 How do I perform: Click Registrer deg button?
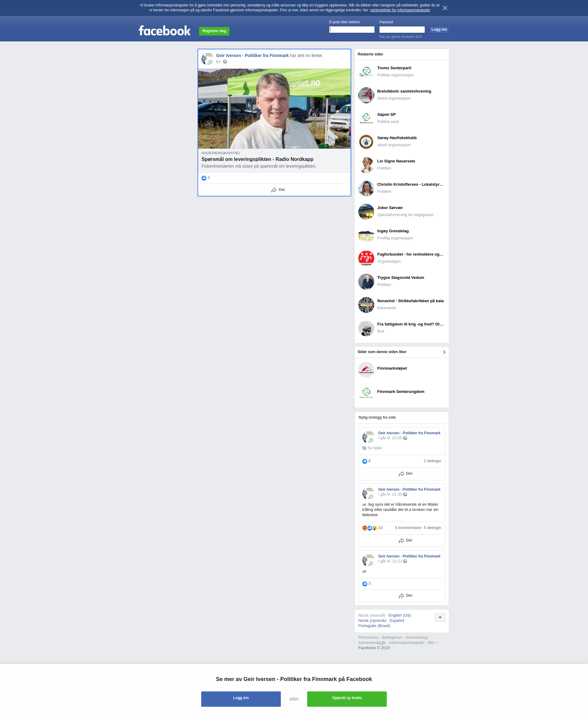point(214,31)
